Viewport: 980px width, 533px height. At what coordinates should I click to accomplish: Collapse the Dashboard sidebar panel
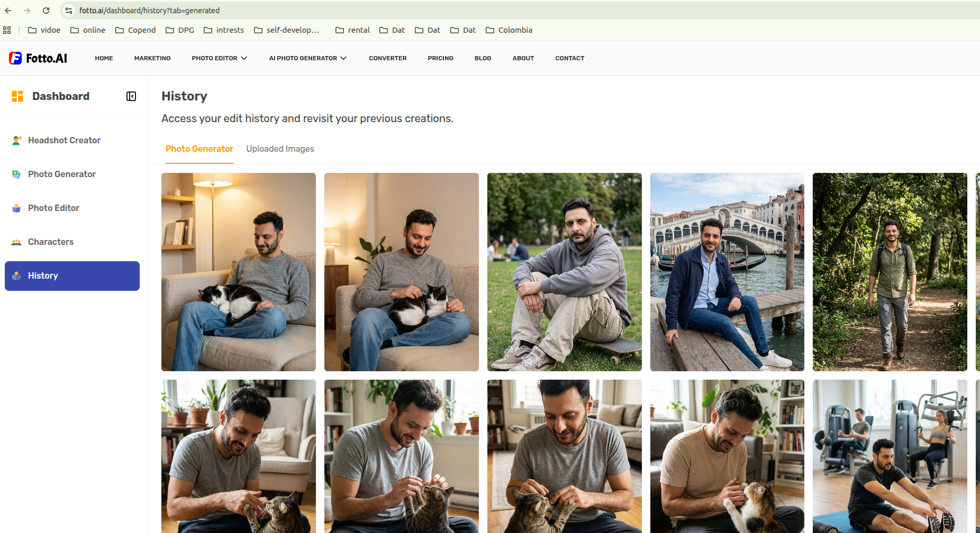pos(131,96)
